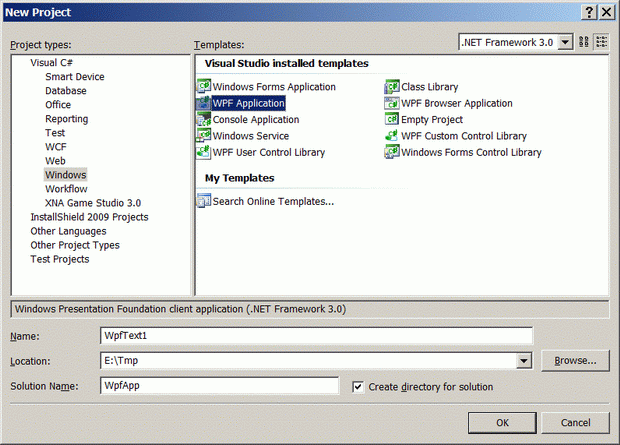Open the .NET Framework version dropdown
The image size is (620, 445).
point(565,42)
